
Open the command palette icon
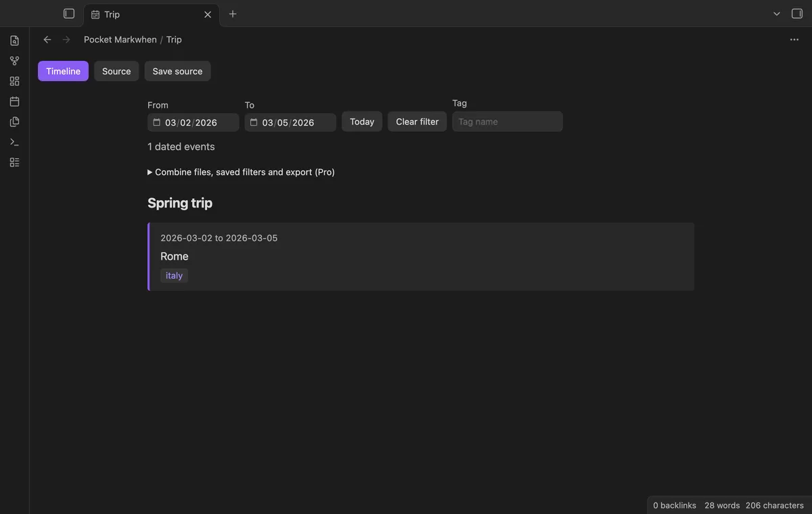point(14,142)
